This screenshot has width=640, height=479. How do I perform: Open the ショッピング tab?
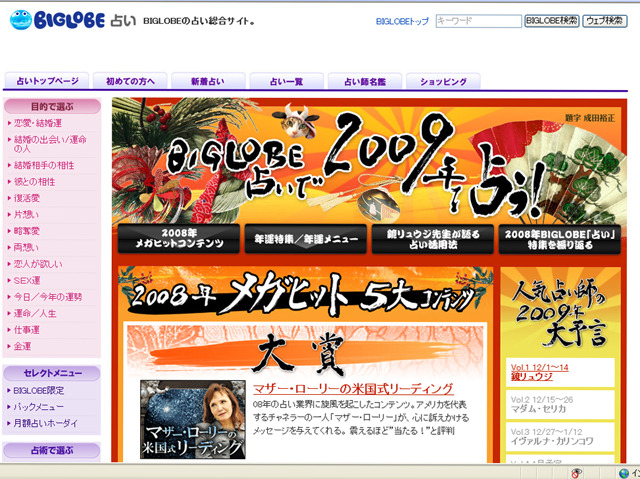[x=443, y=81]
